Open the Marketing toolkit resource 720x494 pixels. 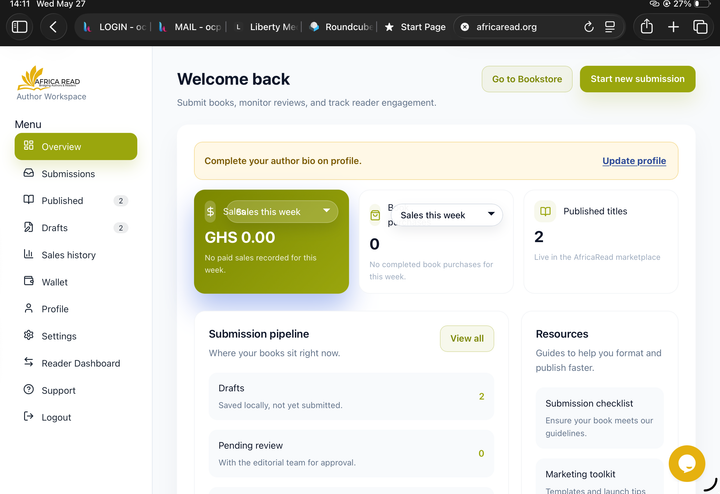coord(599,477)
